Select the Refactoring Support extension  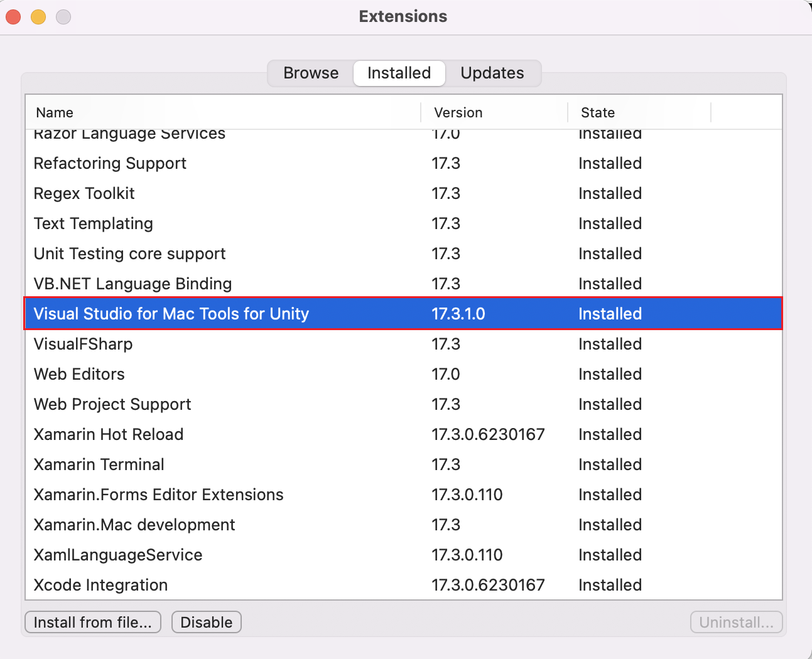click(x=110, y=163)
